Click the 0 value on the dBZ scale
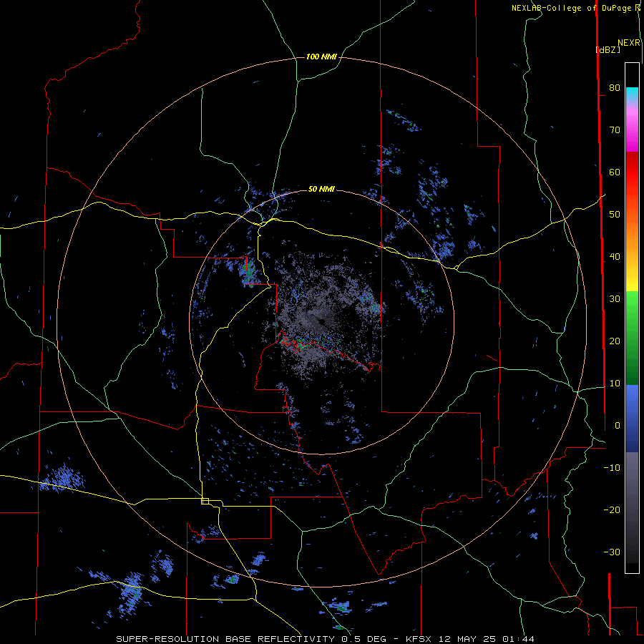The height and width of the screenshot is (644, 644). pyautogui.click(x=618, y=426)
